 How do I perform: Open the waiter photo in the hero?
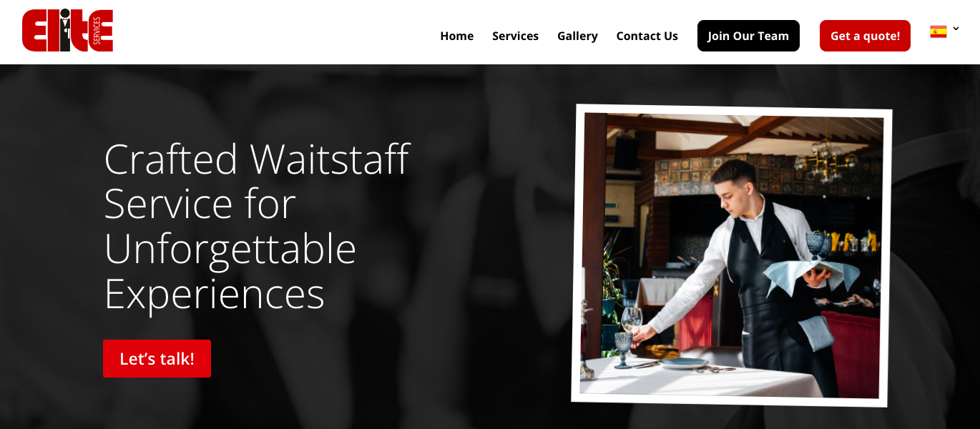point(732,255)
